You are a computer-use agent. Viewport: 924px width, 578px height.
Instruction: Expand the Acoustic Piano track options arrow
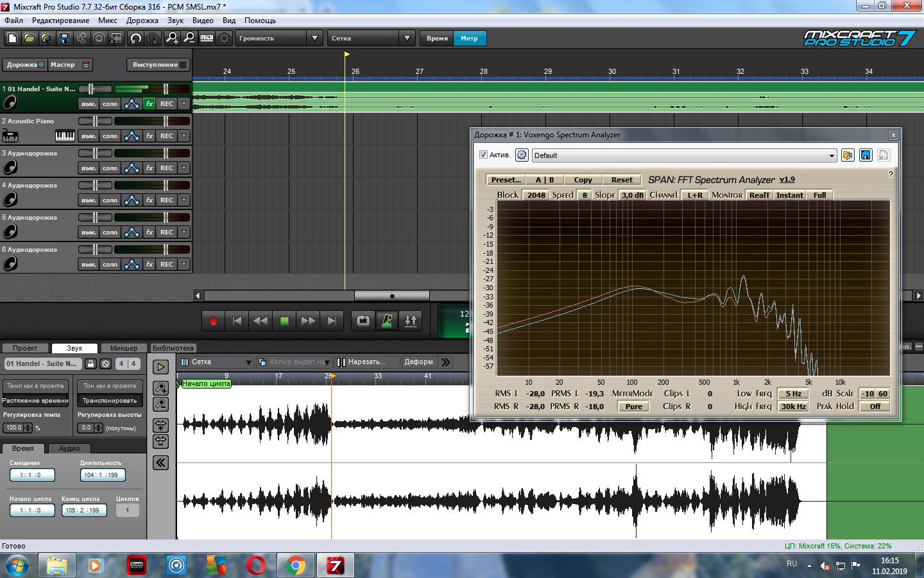184,136
